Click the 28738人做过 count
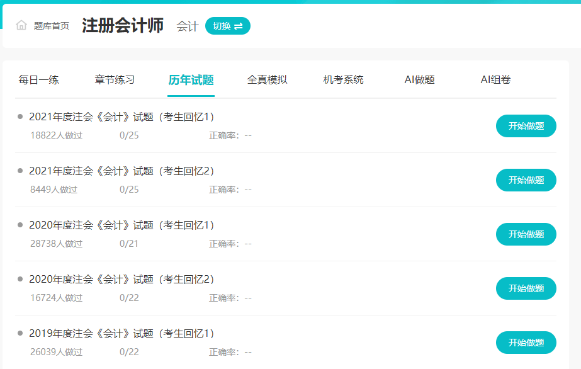 pyautogui.click(x=56, y=244)
